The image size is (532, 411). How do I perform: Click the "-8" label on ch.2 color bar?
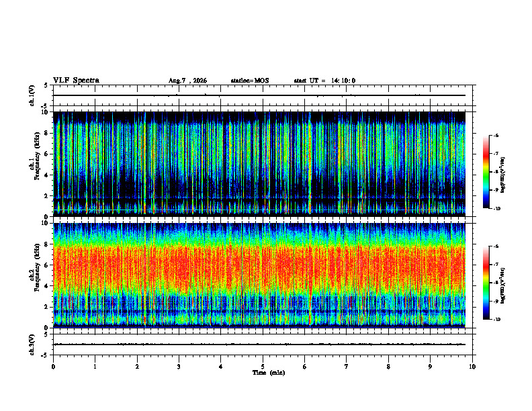click(x=495, y=283)
